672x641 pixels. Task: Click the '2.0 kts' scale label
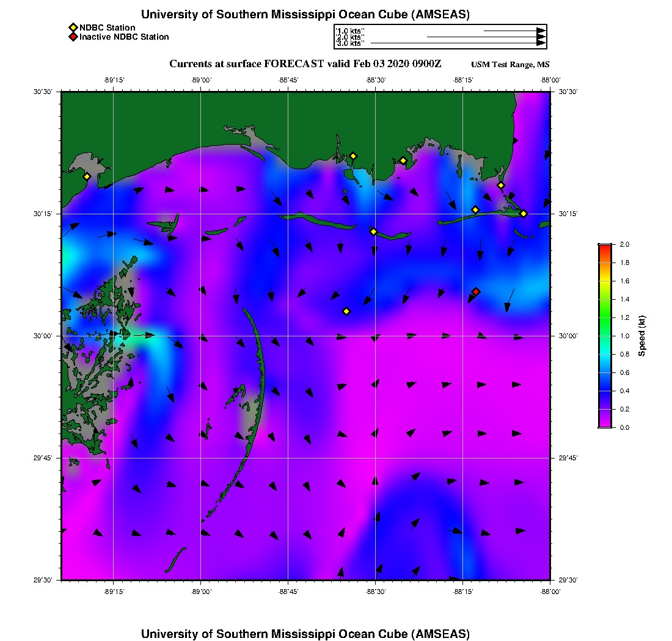click(x=350, y=37)
